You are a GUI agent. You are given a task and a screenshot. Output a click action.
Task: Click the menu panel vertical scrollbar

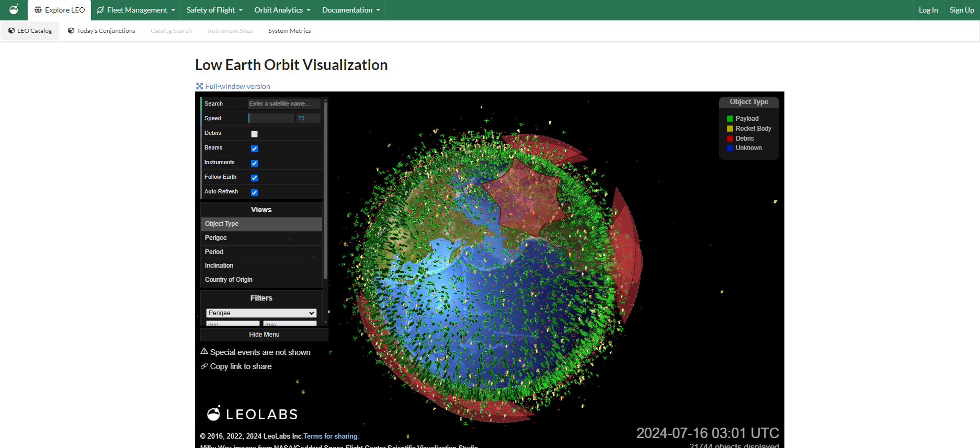(325, 190)
